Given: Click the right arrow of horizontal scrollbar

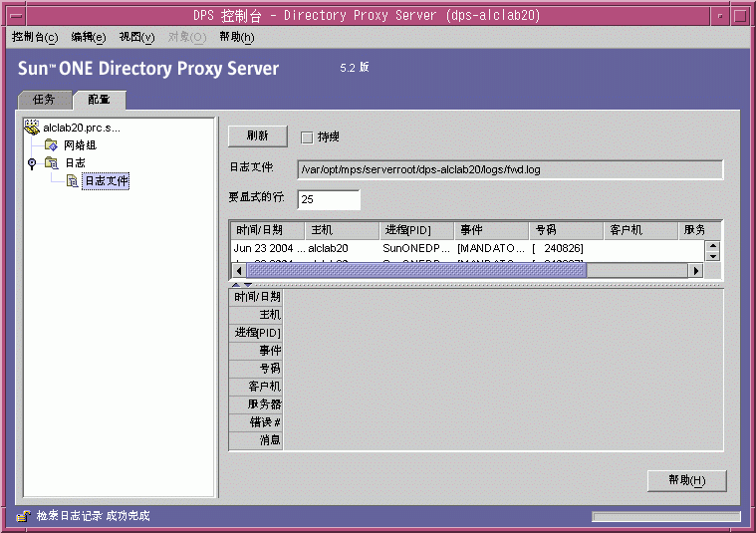Looking at the screenshot, I should tap(695, 271).
